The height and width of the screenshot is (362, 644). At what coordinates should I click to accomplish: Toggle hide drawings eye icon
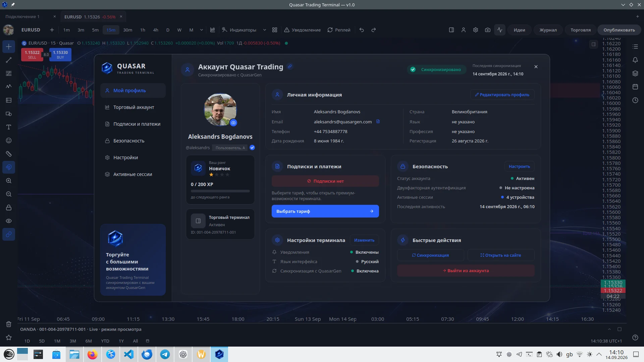pos(9,221)
